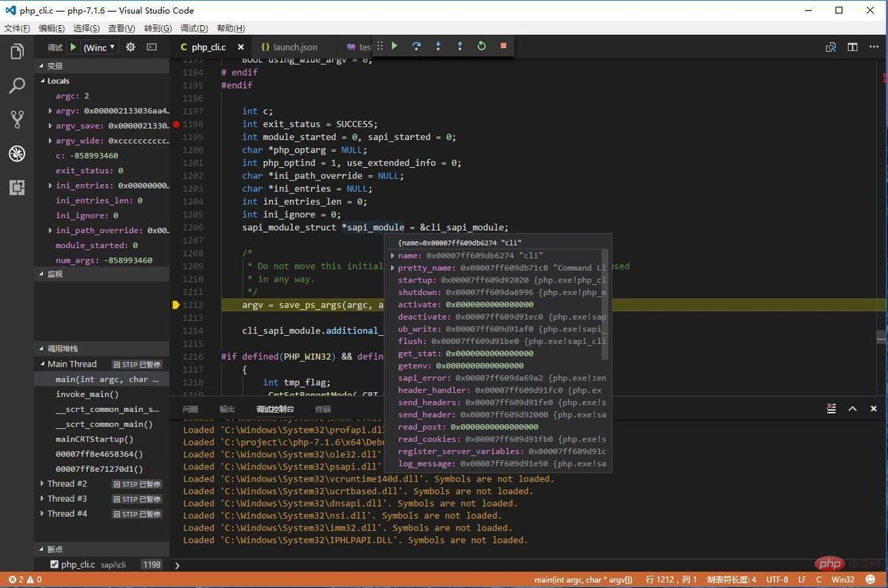This screenshot has height=588, width=888.
Task: Start debugging with green play button
Action: [x=73, y=47]
